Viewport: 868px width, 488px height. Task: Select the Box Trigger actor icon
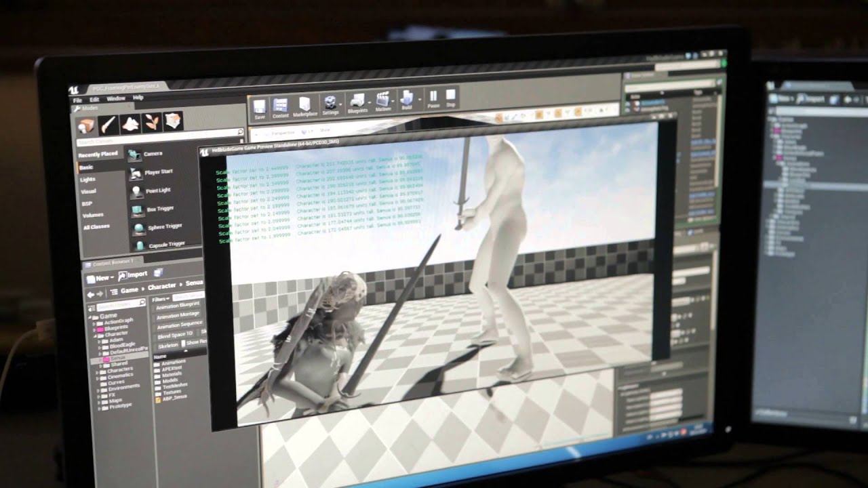tap(138, 211)
